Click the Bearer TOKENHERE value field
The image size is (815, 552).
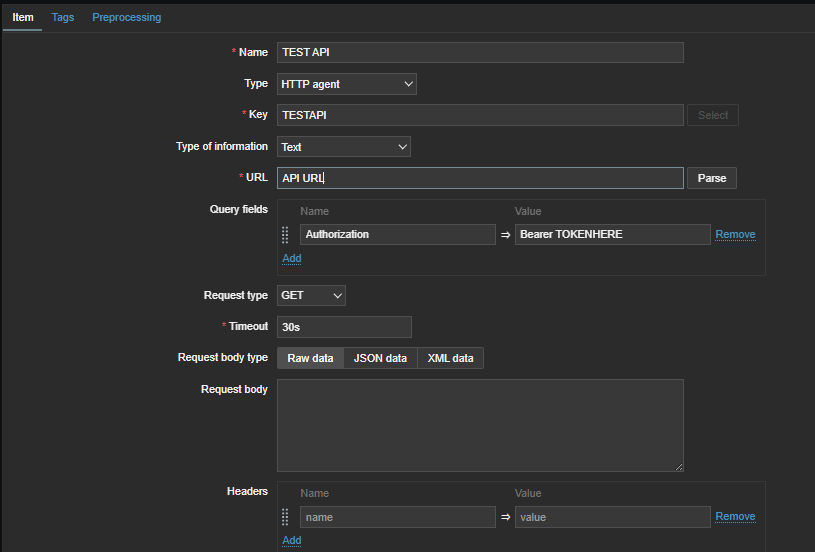tap(612, 235)
